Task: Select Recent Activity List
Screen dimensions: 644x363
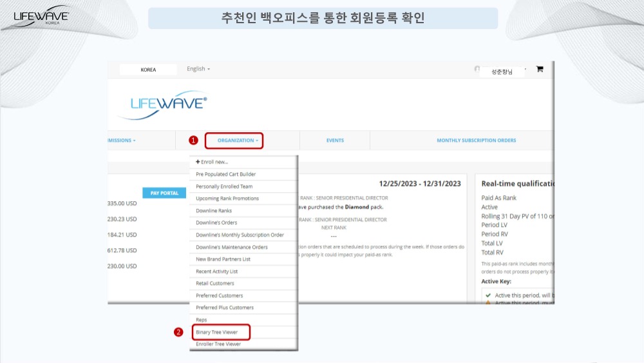Action: tap(217, 271)
